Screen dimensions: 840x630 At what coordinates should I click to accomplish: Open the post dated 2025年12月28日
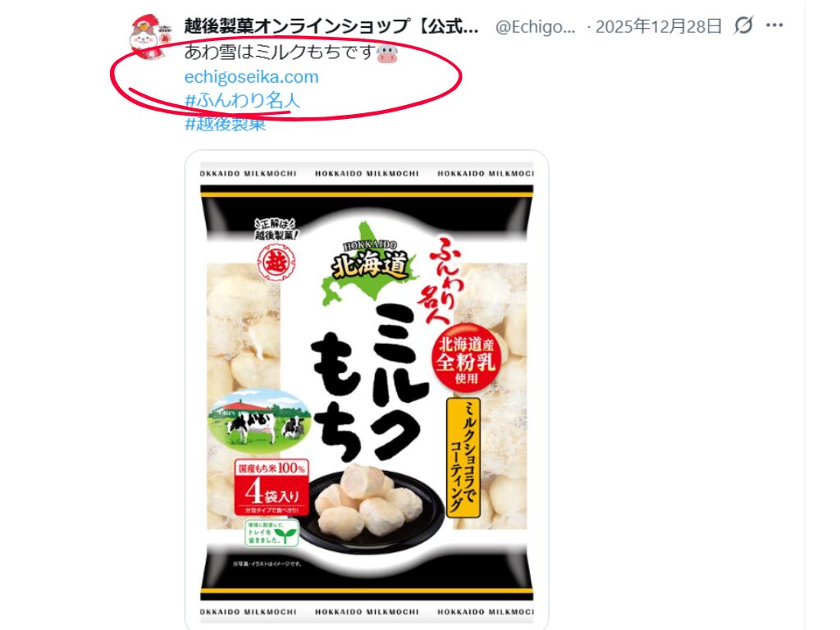pyautogui.click(x=659, y=26)
